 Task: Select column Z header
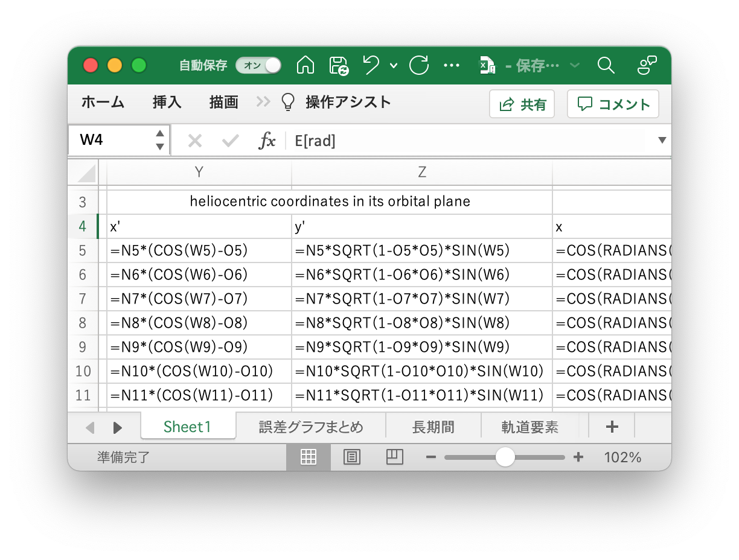coord(422,173)
